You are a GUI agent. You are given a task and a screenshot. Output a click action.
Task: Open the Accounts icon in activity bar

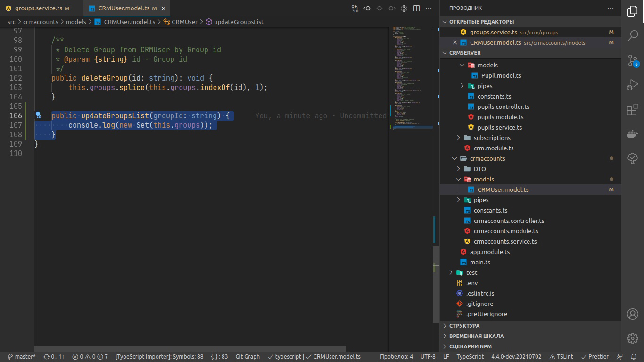click(633, 313)
